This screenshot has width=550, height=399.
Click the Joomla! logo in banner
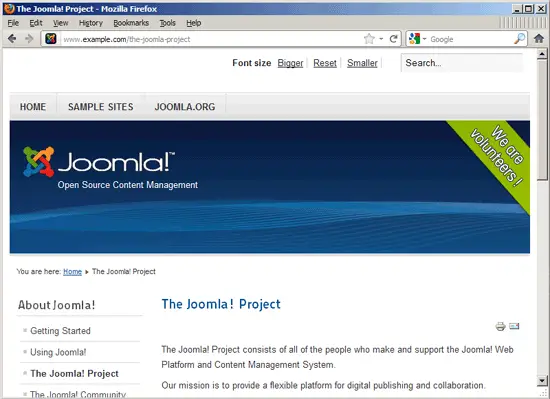pos(99,162)
